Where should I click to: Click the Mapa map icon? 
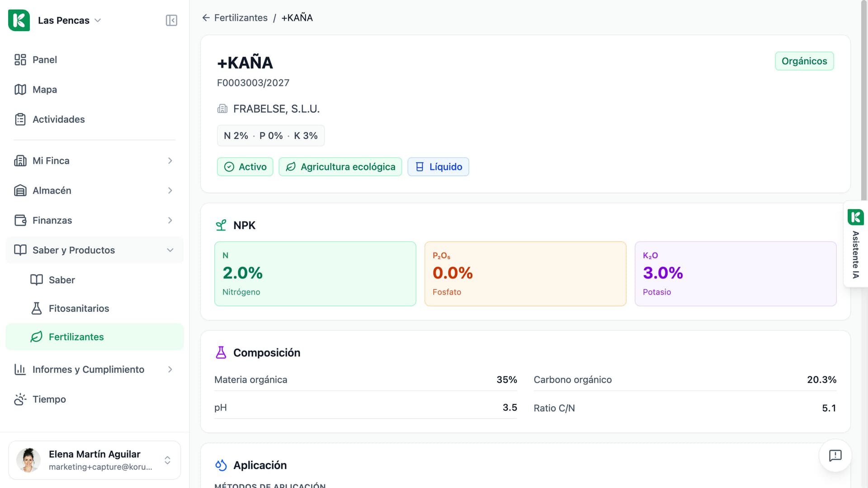(x=20, y=89)
